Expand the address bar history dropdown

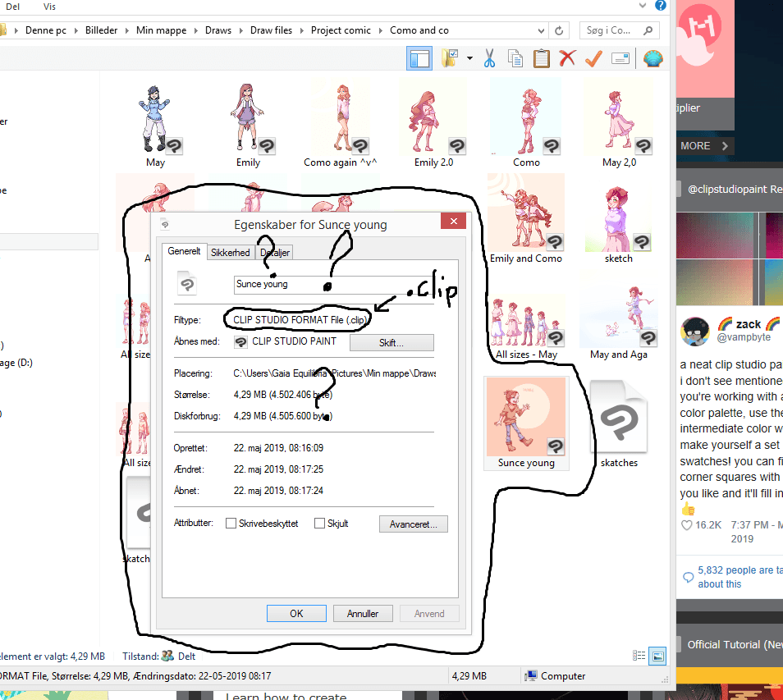click(x=539, y=30)
